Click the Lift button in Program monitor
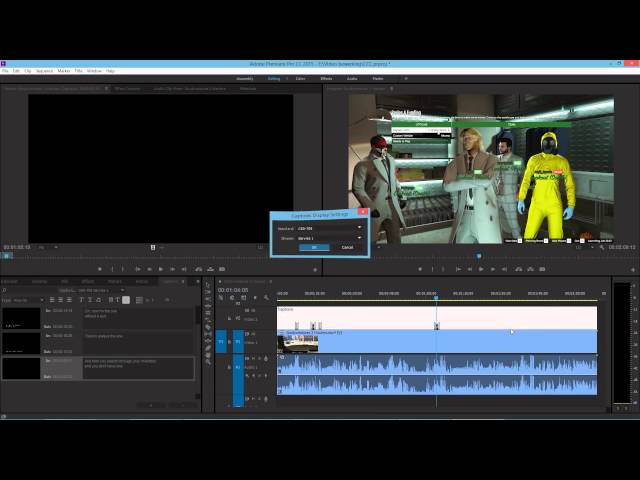The height and width of the screenshot is (480, 640). click(519, 269)
